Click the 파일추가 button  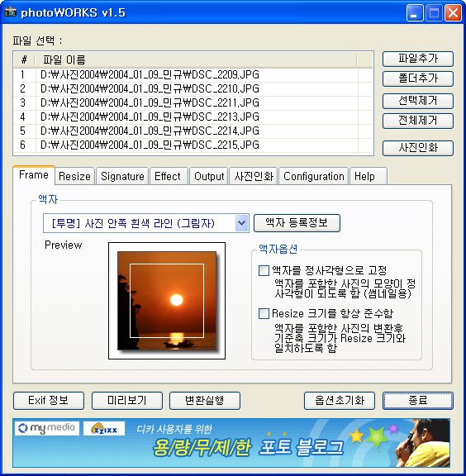point(418,59)
